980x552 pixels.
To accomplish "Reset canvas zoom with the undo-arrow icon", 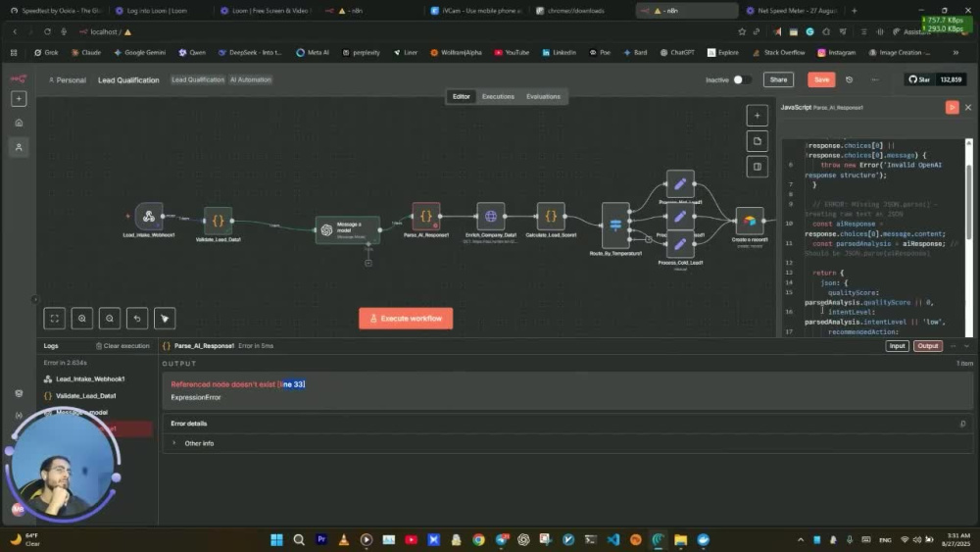I will [137, 319].
